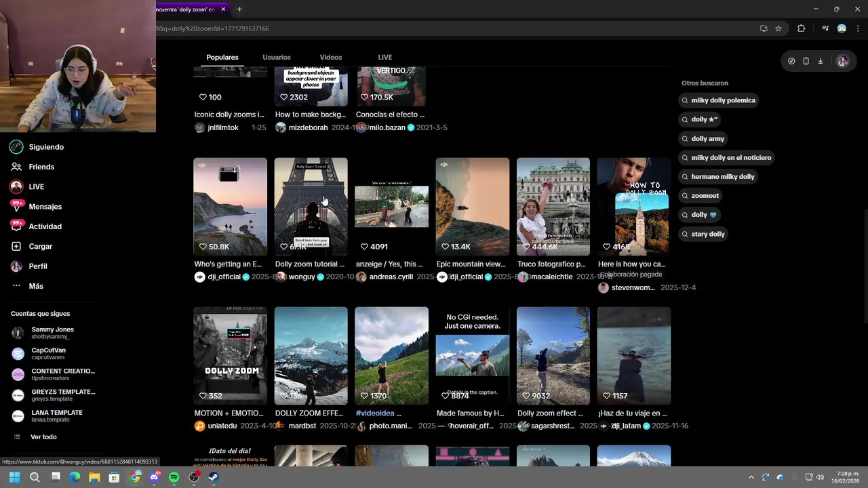The width and height of the screenshot is (868, 488).
Task: Install app icon in address bar
Action: [x=764, y=28]
